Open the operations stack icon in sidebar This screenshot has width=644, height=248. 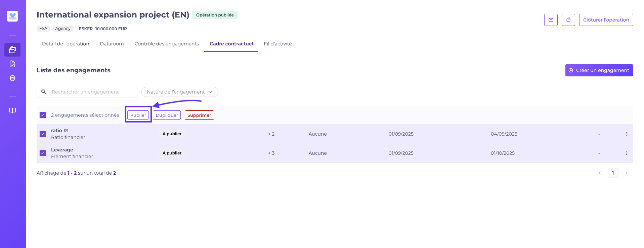click(x=12, y=50)
